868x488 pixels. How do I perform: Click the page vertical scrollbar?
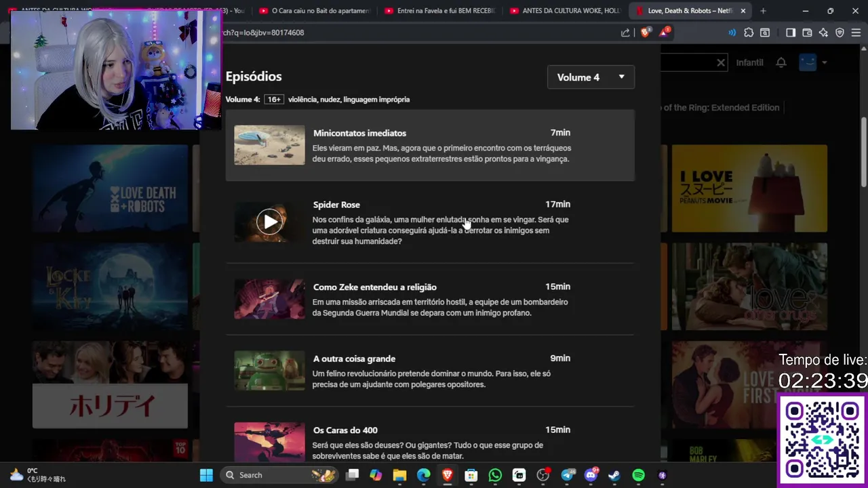coord(863,152)
